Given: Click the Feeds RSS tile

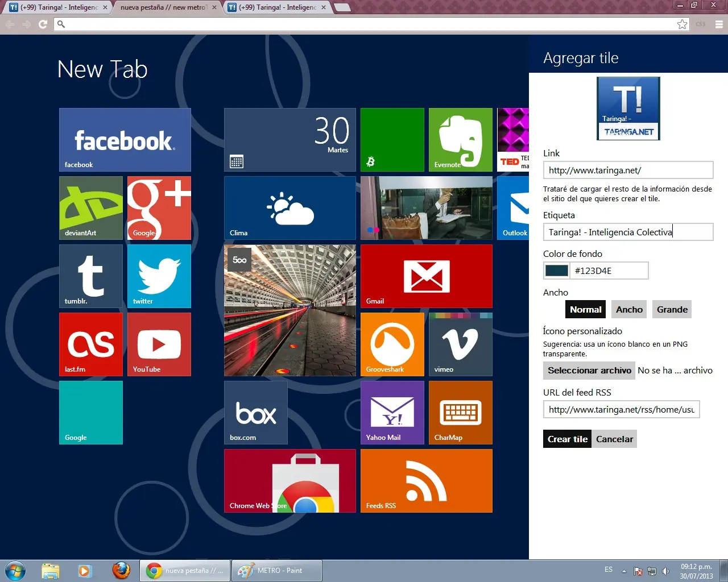Looking at the screenshot, I should click(x=426, y=481).
